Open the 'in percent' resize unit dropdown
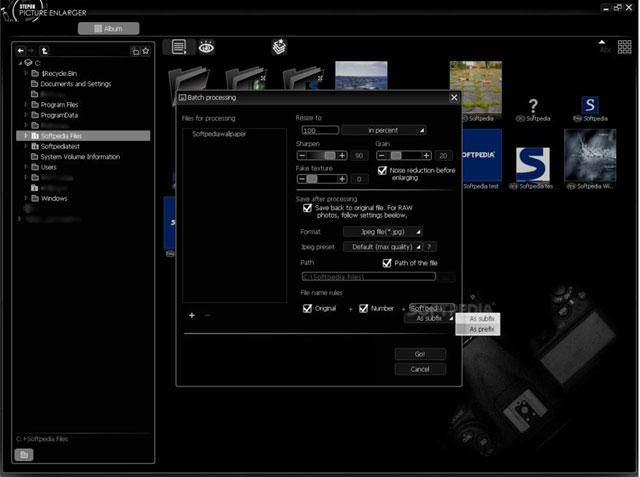The height and width of the screenshot is (477, 640). click(383, 130)
